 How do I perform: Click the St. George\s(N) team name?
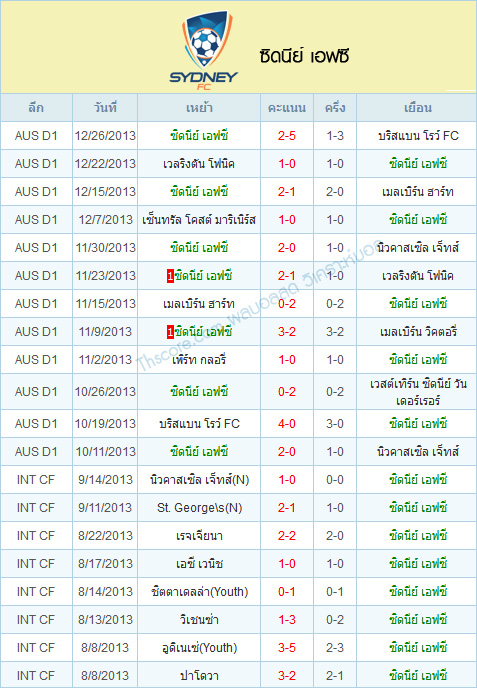click(x=199, y=508)
